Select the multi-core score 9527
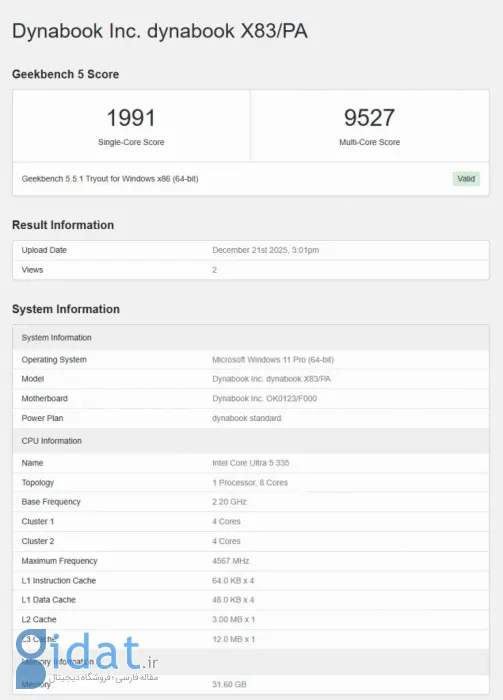 pyautogui.click(x=369, y=118)
